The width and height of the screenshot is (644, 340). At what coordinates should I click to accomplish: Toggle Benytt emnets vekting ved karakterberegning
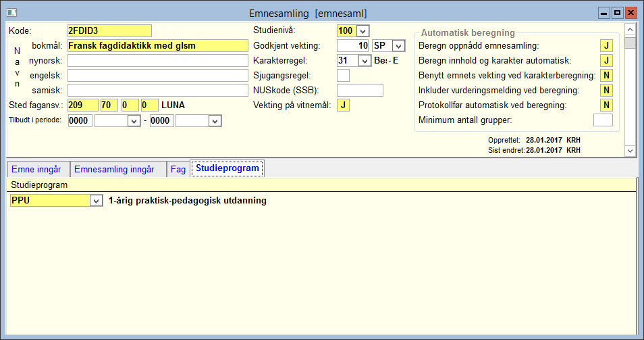(606, 75)
